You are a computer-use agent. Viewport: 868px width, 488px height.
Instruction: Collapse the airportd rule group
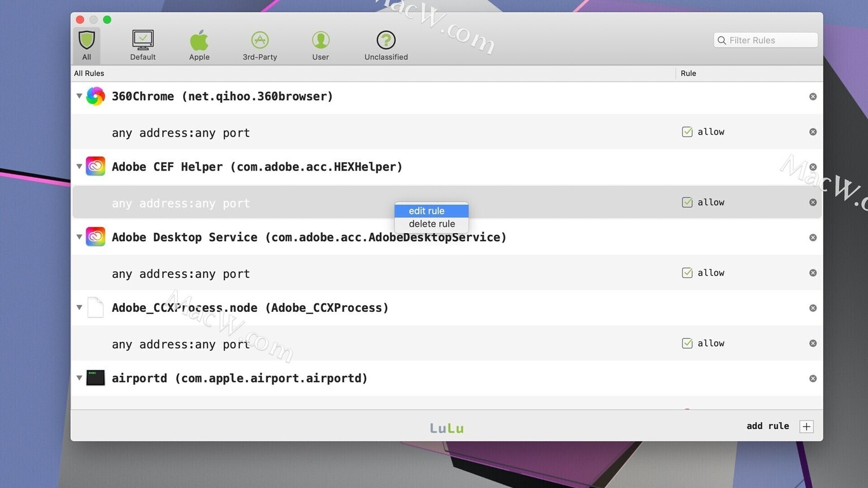pos(79,378)
